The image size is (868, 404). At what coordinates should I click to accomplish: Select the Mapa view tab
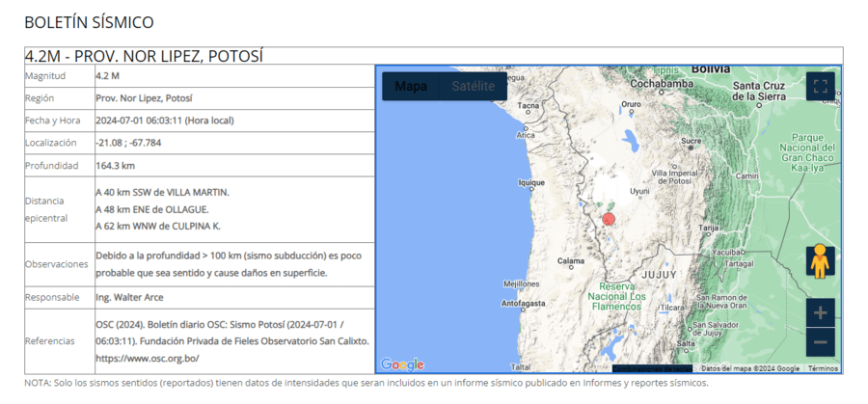coord(411,86)
